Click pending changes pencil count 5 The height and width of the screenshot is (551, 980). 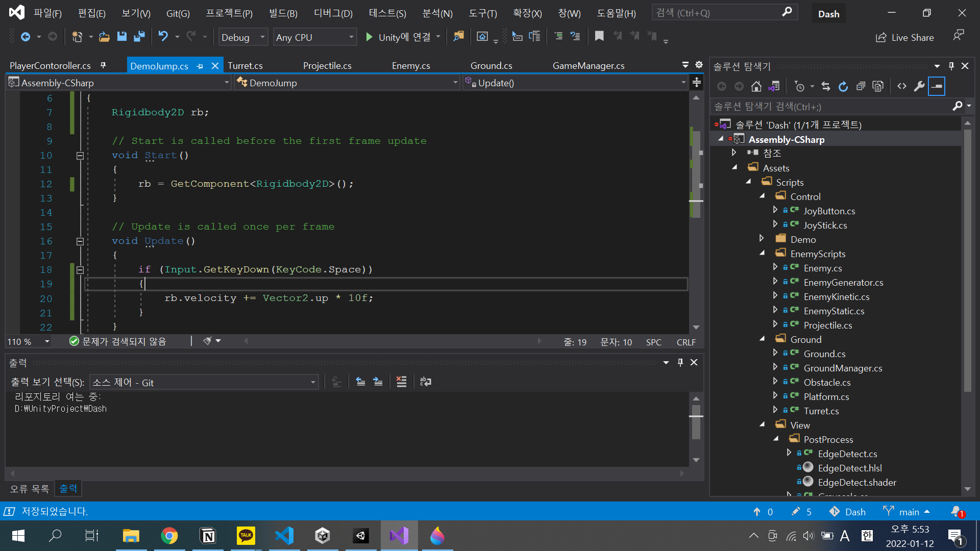801,512
